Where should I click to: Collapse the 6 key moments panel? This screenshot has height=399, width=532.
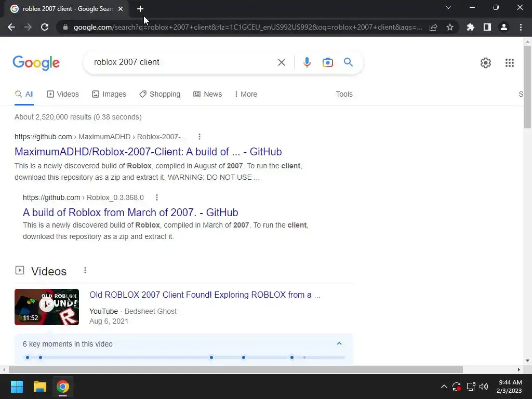pos(339,344)
